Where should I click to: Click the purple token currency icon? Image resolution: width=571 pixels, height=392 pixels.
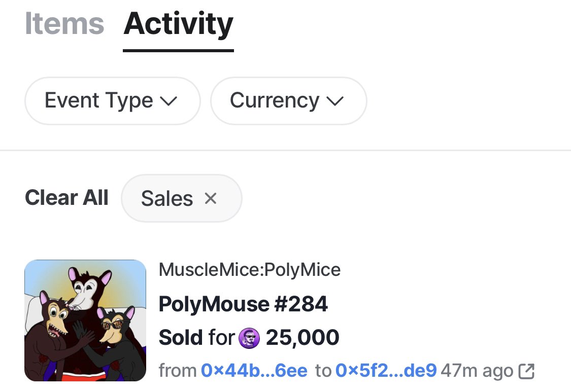pyautogui.click(x=249, y=338)
